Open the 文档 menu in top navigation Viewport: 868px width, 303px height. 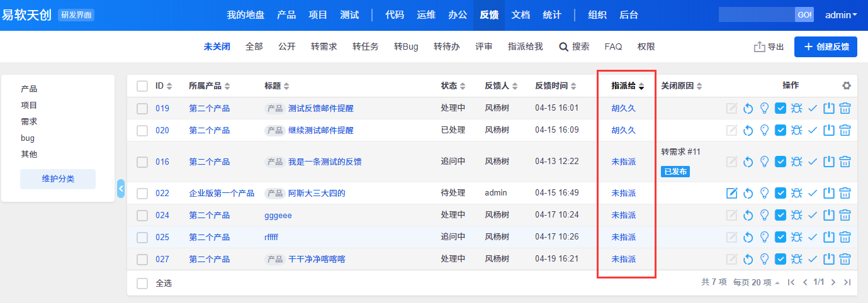(x=520, y=15)
